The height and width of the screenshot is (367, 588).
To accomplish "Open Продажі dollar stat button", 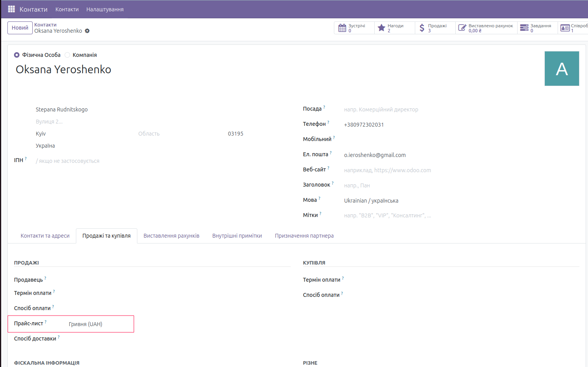I will (435, 28).
